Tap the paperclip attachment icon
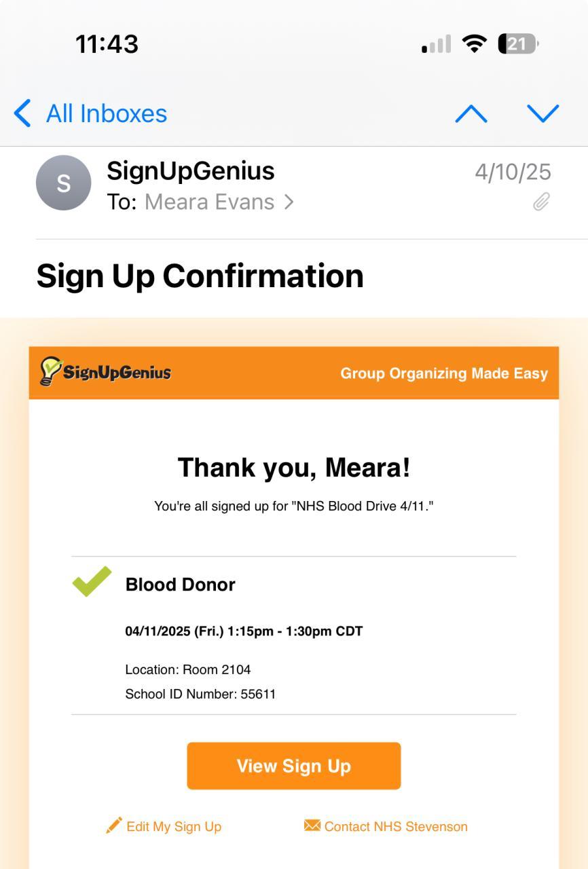The width and height of the screenshot is (588, 869). (x=541, y=202)
